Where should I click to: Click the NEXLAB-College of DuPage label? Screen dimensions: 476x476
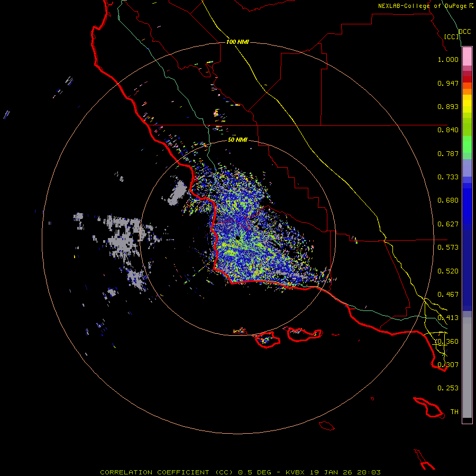(422, 6)
